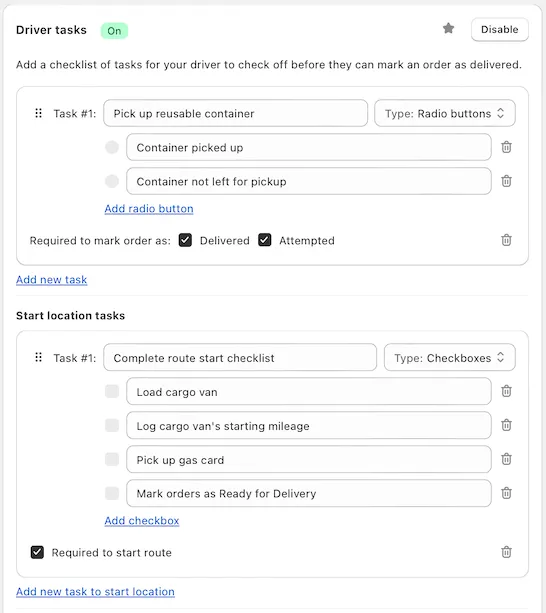Viewport: 546px width, 613px height.
Task: Remove the "Pick up gas card" item
Action: 506,459
